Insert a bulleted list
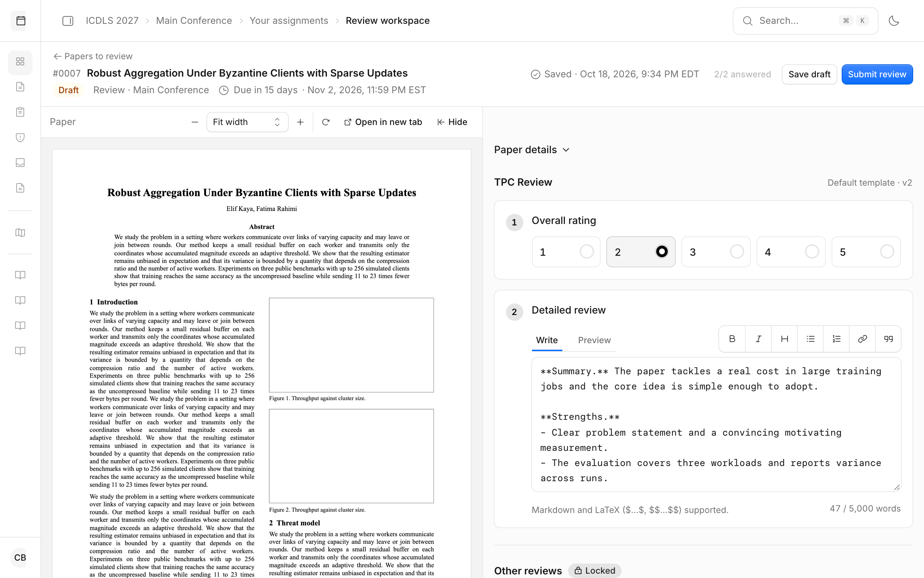Viewport: 924px width, 578px height. 810,339
